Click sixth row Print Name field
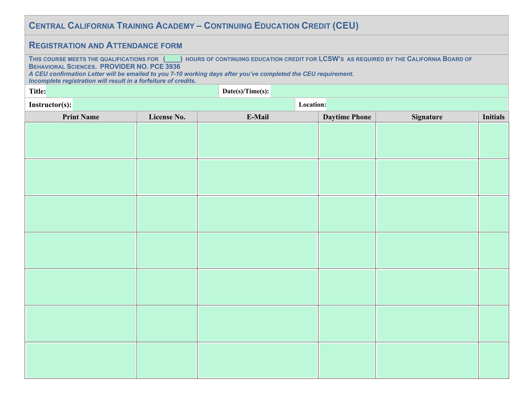 (x=81, y=324)
